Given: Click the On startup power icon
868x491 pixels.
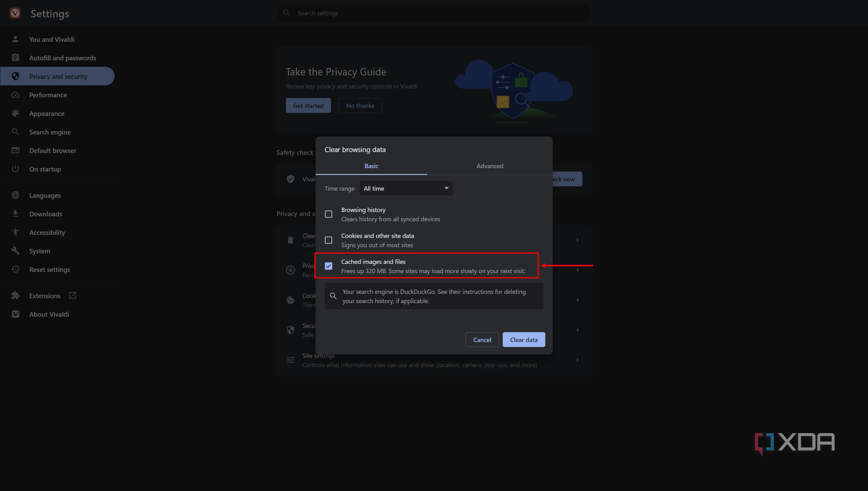Looking at the screenshot, I should coord(15,169).
